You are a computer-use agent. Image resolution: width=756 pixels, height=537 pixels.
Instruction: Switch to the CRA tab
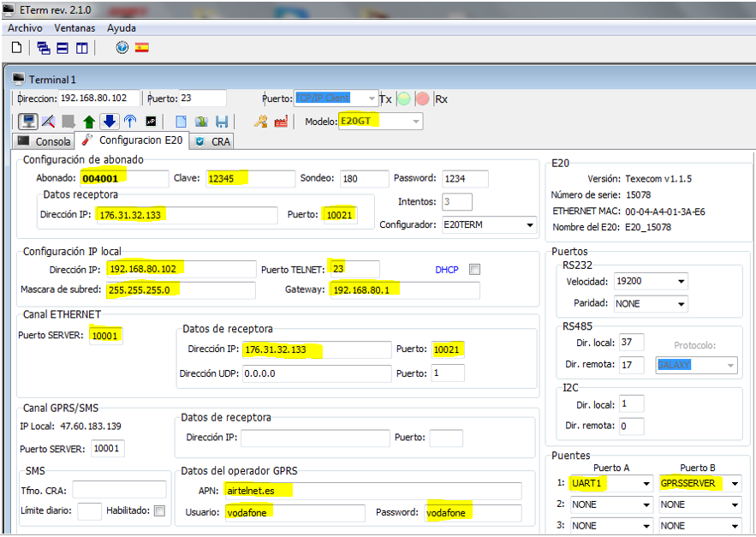(212, 141)
